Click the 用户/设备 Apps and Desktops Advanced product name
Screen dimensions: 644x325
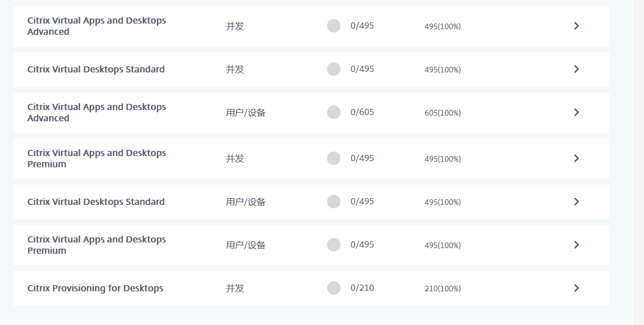point(96,112)
